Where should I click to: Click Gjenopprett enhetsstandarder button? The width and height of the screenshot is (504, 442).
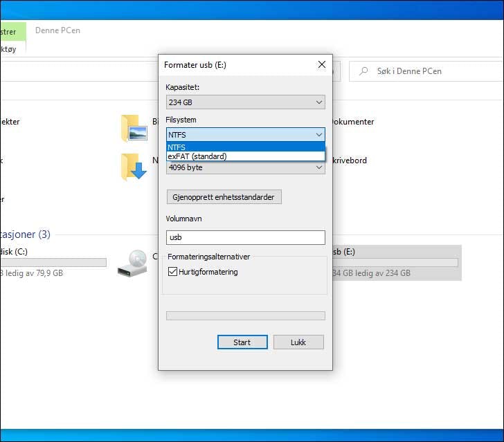pyautogui.click(x=224, y=197)
